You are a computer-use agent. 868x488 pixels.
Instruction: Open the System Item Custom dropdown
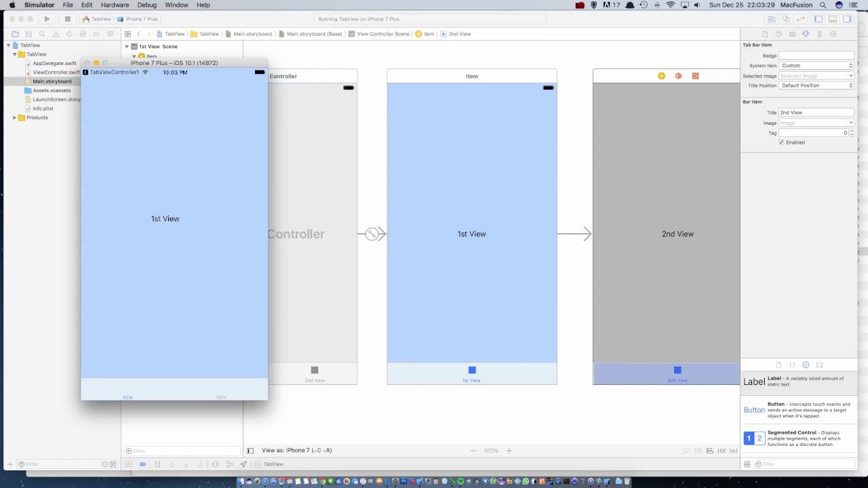[816, 66]
